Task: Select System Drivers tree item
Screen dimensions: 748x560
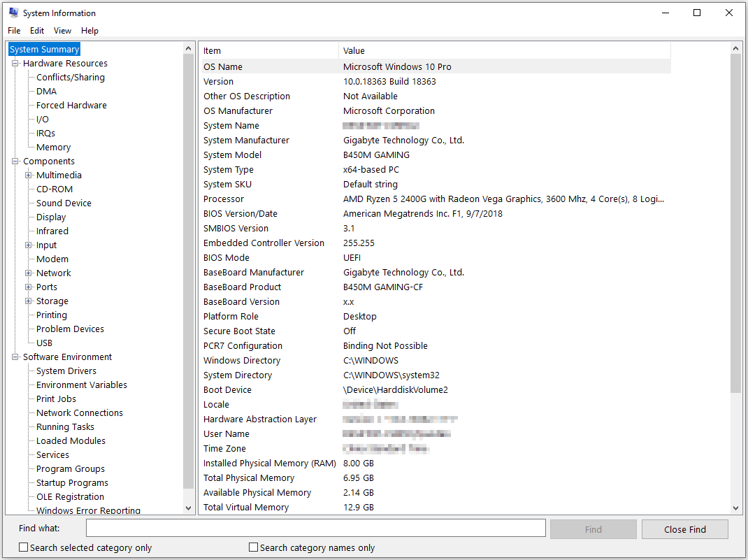Action: (x=66, y=371)
